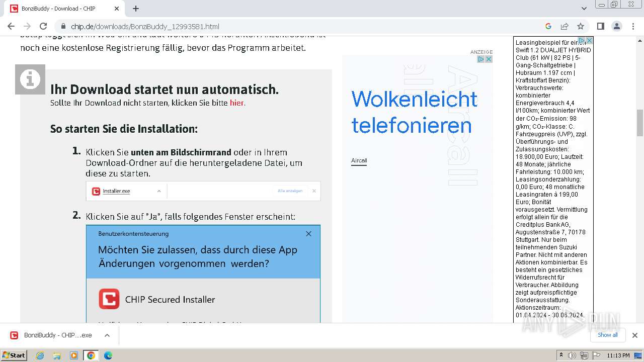Click Show all downloads button

(608, 335)
